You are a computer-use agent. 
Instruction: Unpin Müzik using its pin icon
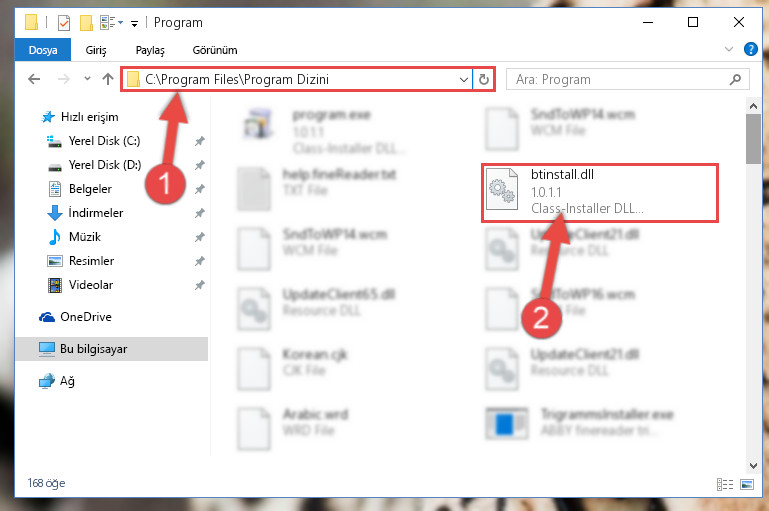(200, 237)
